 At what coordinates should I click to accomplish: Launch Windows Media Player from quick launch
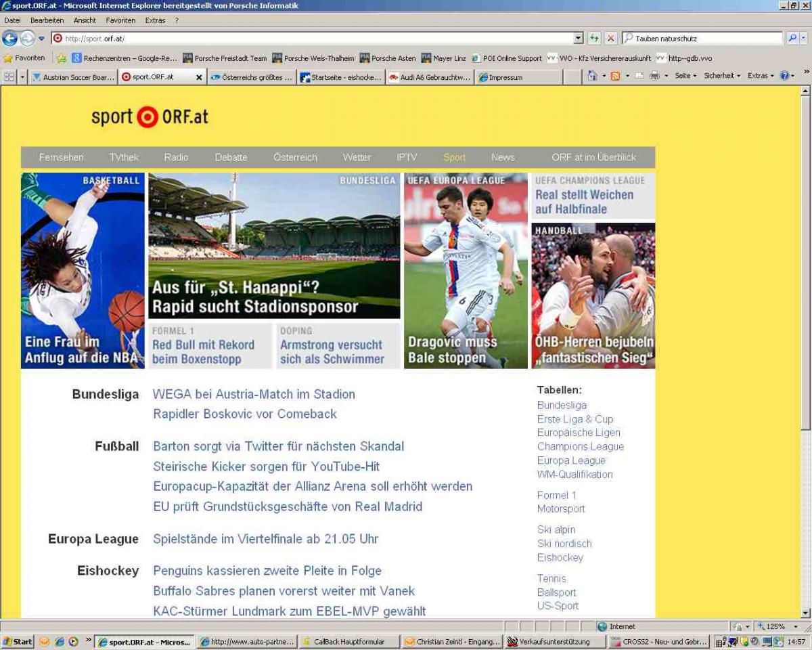point(73,642)
